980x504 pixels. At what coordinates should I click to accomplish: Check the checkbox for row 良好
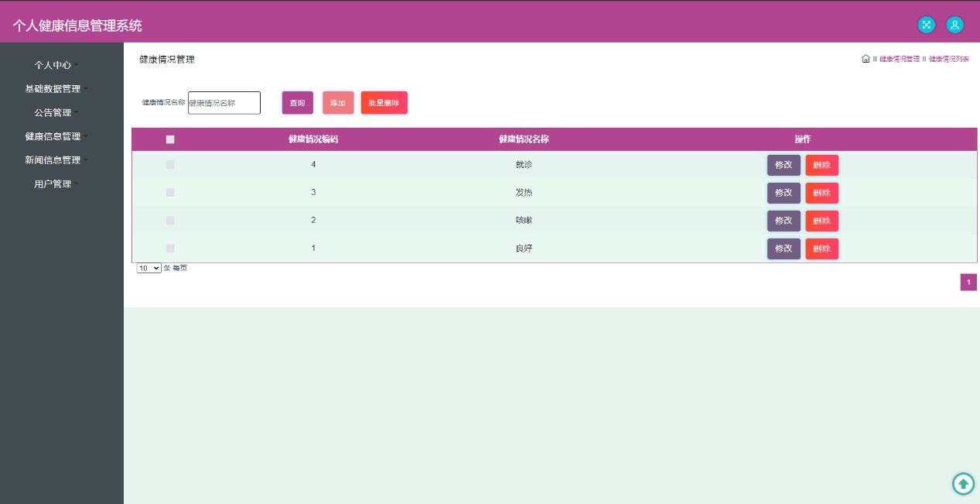point(170,249)
